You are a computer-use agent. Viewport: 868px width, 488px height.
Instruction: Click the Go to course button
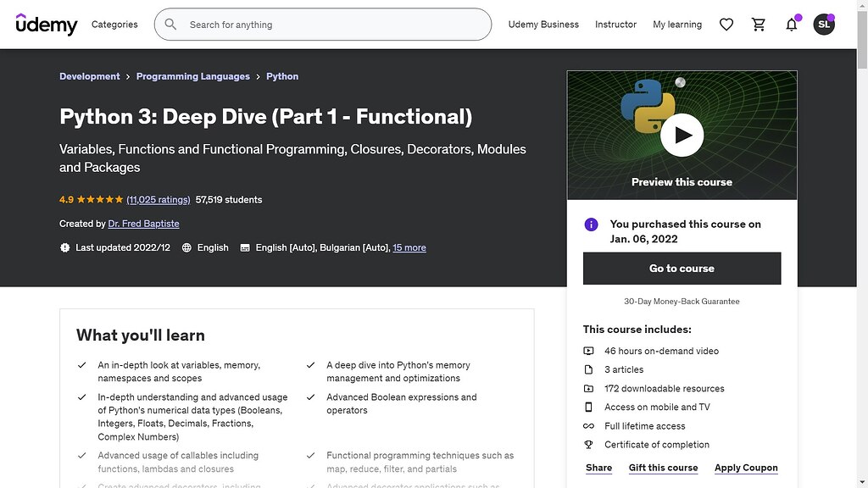click(682, 268)
